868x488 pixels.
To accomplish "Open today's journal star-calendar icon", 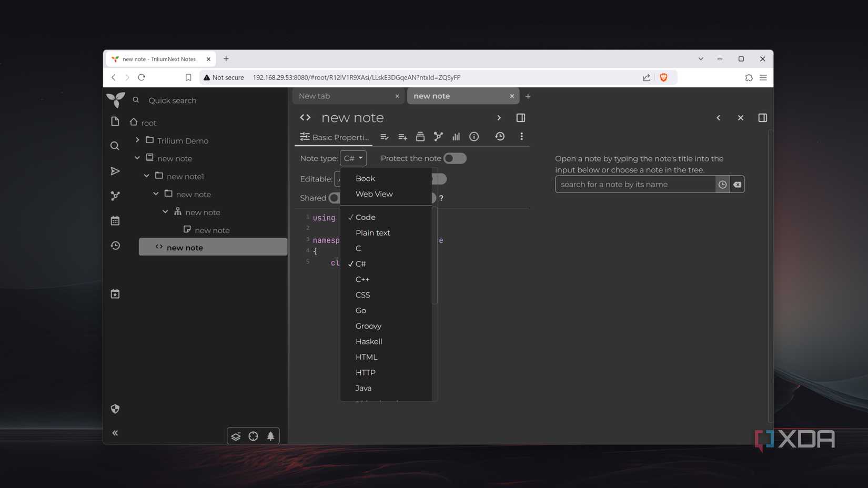I will click(x=115, y=294).
